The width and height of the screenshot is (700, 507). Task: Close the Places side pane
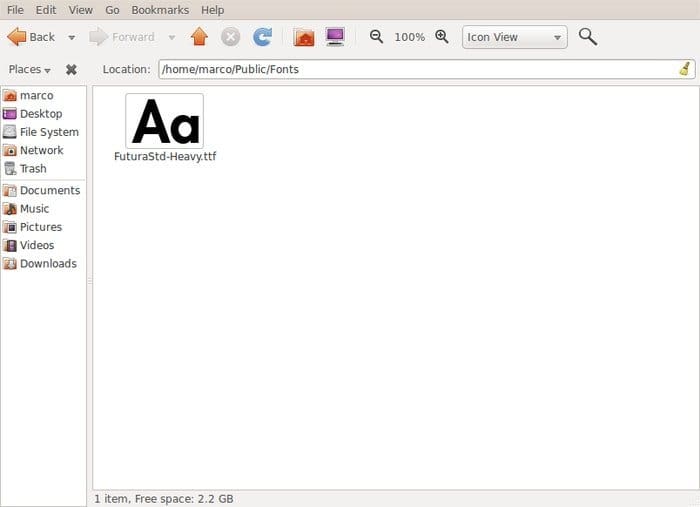tap(71, 70)
